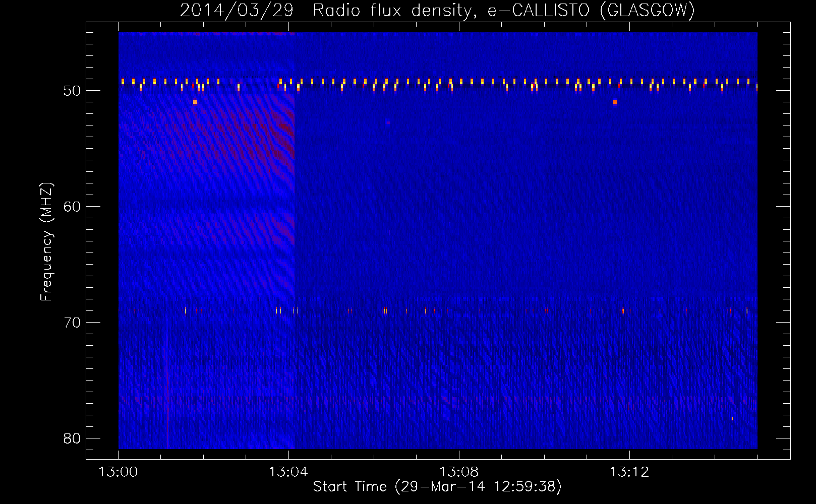Viewport: 816px width, 504px height.
Task: Click the 60 frequency tick label
Action: pyautogui.click(x=72, y=207)
